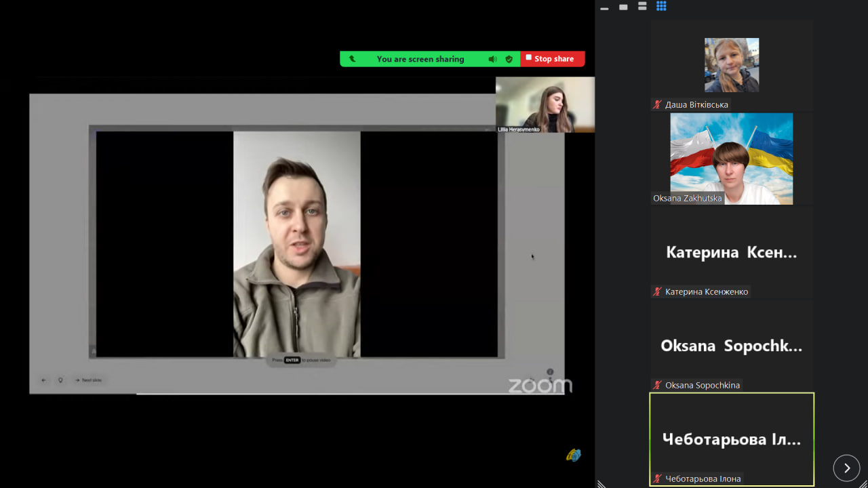Click the shield security icon in sharing bar
Screen dimensions: 868x488
(x=509, y=59)
